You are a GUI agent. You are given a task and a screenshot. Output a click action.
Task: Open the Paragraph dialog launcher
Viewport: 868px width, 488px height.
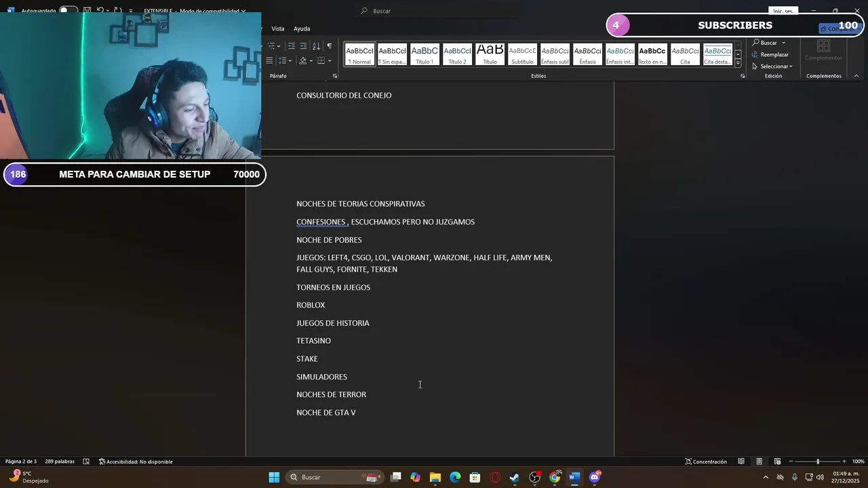point(334,76)
